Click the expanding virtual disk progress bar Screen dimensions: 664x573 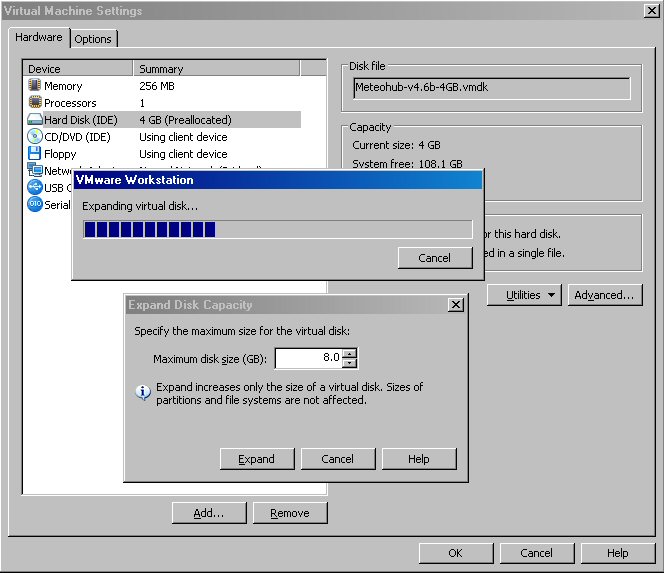pyautogui.click(x=278, y=229)
